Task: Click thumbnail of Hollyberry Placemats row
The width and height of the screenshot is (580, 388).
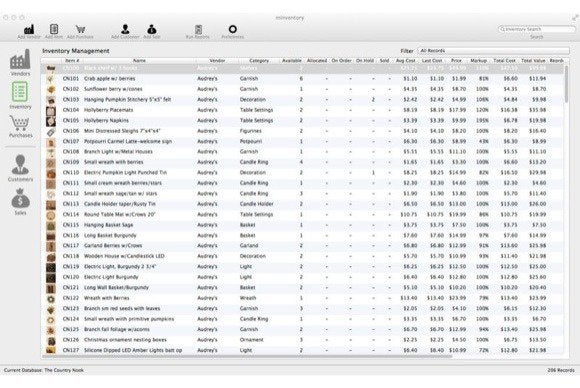Action: point(51,110)
